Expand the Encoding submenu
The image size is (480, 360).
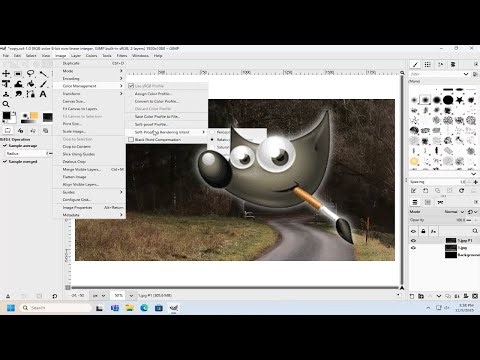[x=90, y=78]
